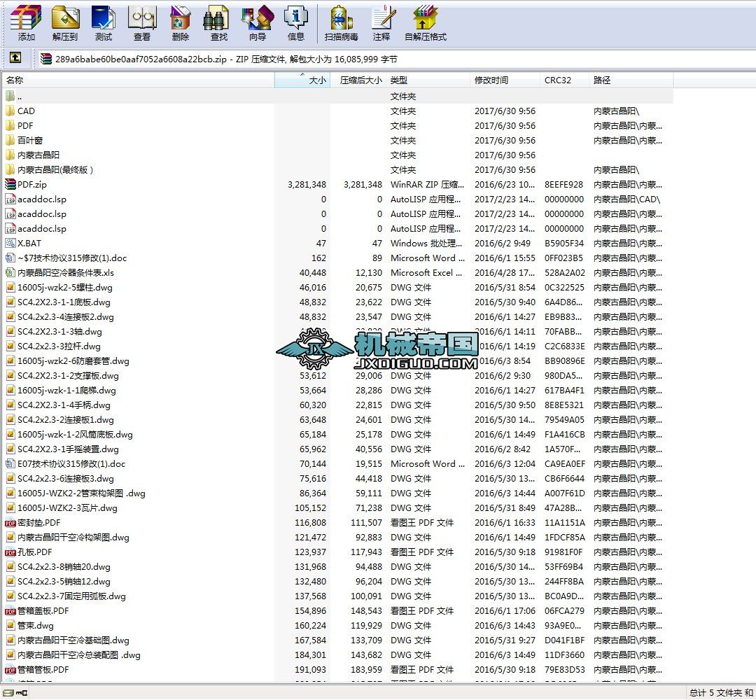Sort by 类型 column header
The image size is (756, 700).
(428, 80)
